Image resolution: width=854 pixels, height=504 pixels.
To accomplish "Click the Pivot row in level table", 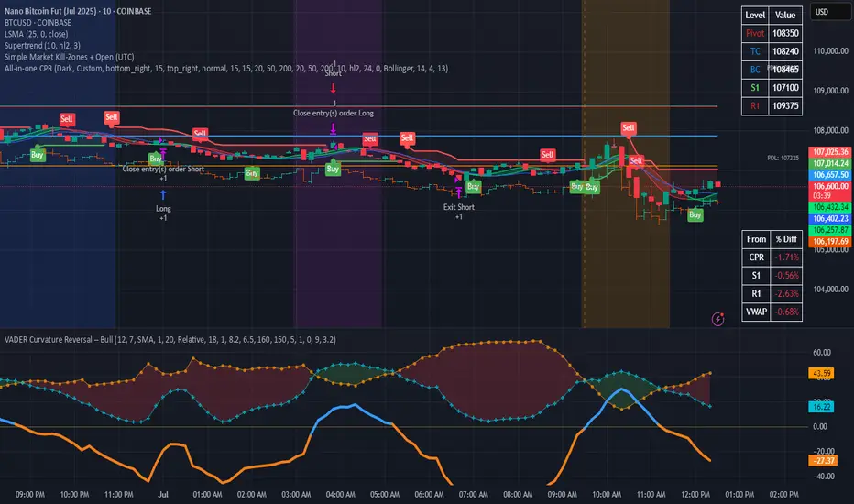I will click(x=771, y=42).
